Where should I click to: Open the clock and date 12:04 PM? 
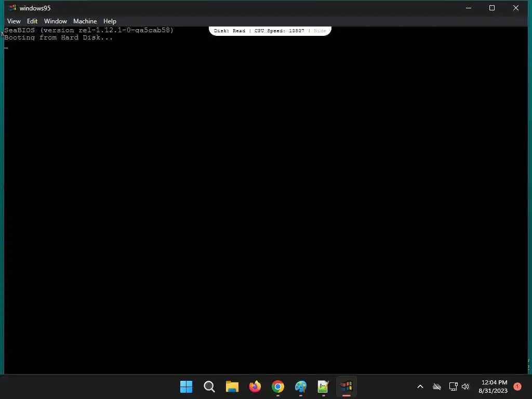(x=494, y=387)
